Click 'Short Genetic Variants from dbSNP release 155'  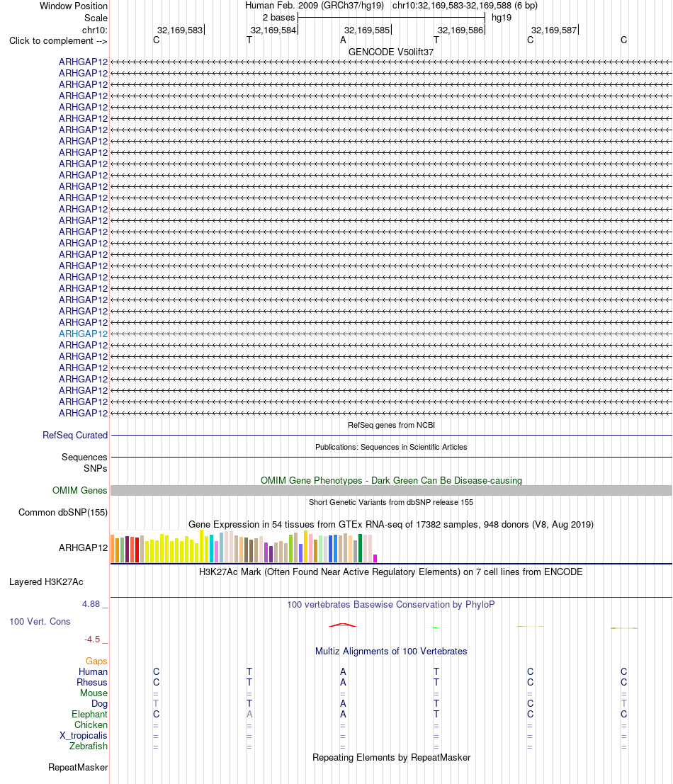point(391,502)
